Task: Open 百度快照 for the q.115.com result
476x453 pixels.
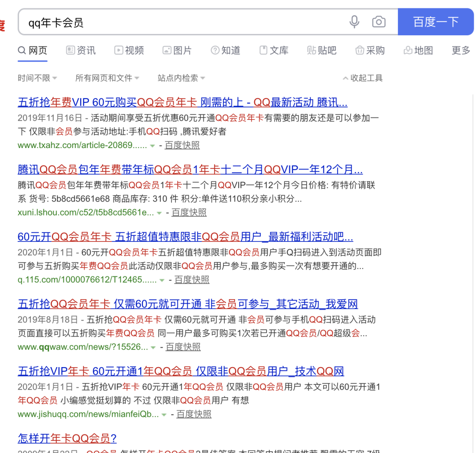Action: click(192, 280)
